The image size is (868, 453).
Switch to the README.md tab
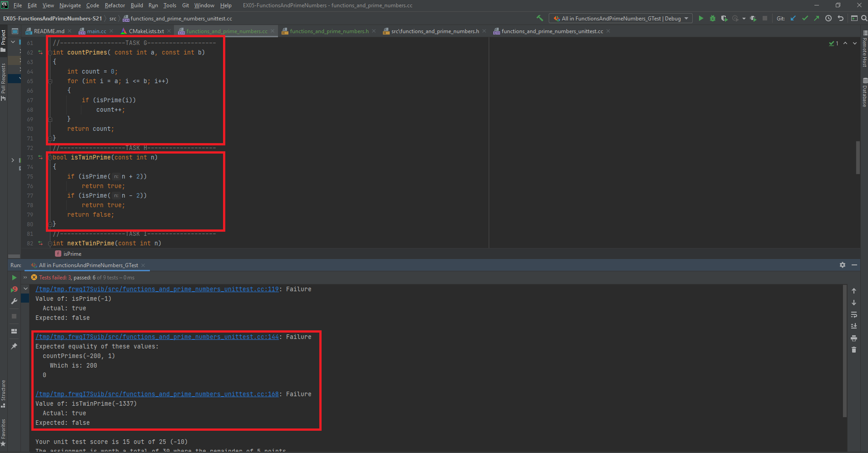point(49,31)
